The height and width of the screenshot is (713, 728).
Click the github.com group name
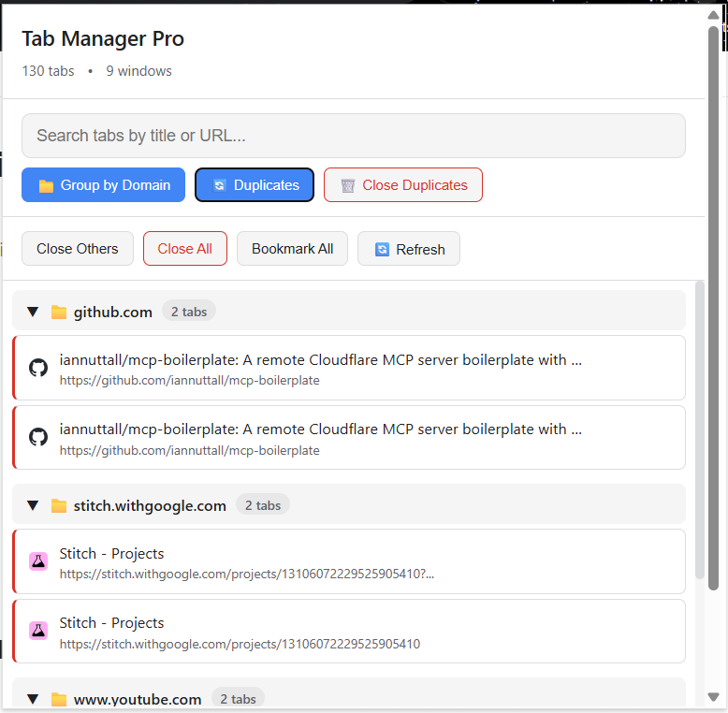pyautogui.click(x=113, y=313)
